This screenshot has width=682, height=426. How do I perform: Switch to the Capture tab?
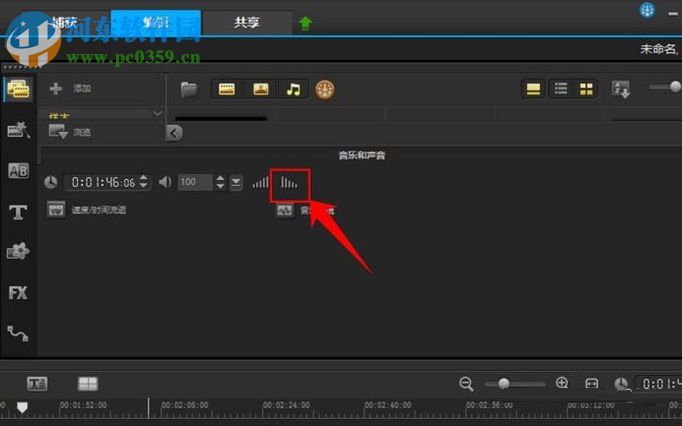point(64,23)
